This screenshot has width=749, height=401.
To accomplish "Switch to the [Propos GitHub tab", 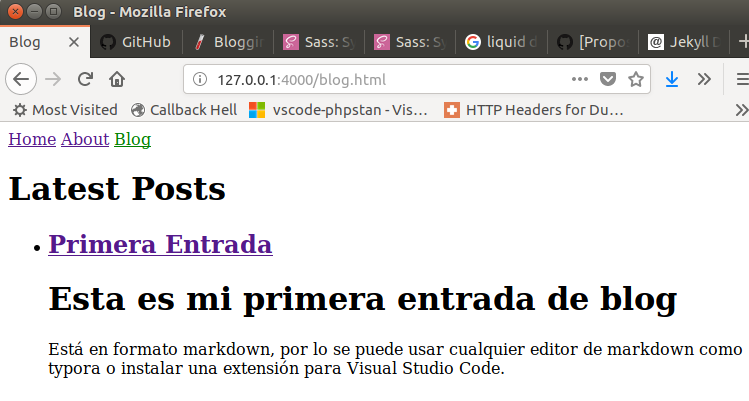I will pyautogui.click(x=592, y=42).
